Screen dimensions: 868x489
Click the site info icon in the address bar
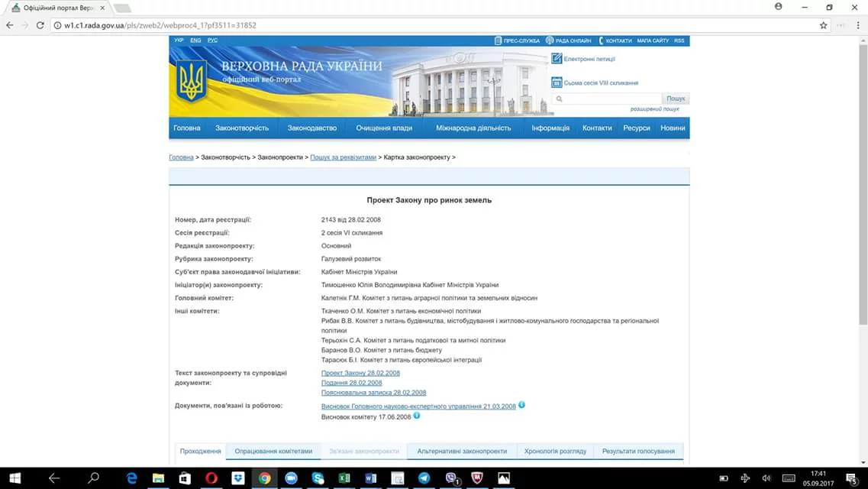point(57,25)
